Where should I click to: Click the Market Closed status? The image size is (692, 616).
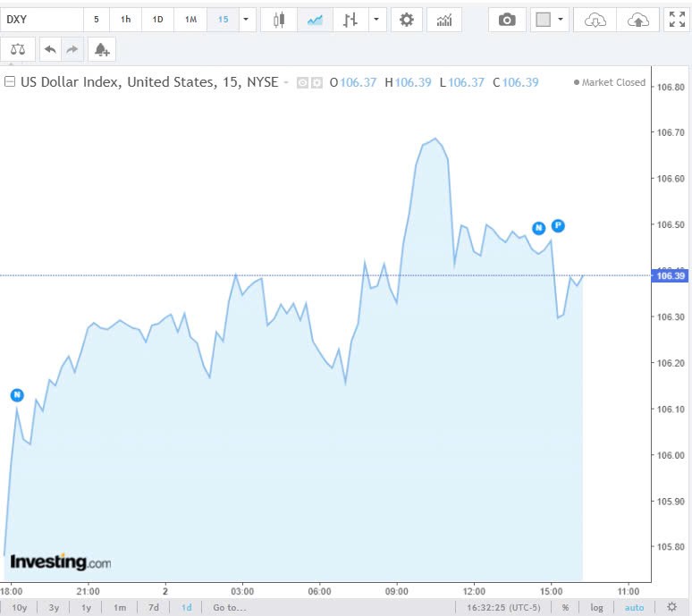610,82
